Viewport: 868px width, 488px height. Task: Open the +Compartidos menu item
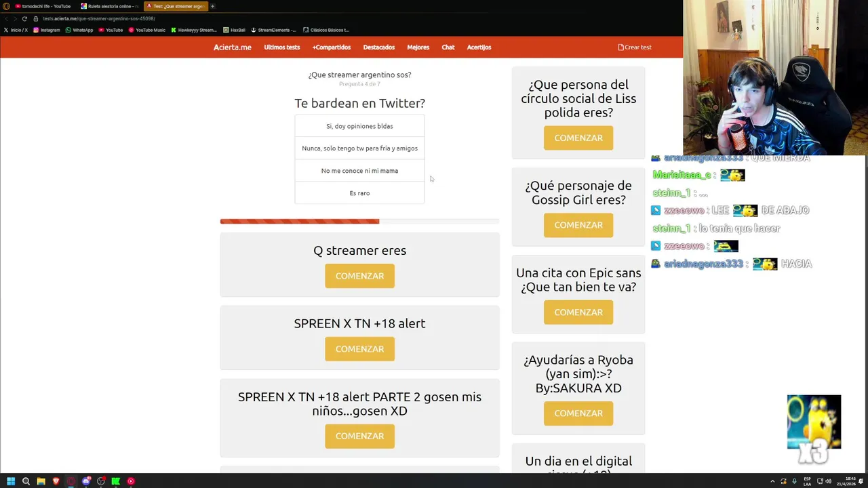[332, 47]
